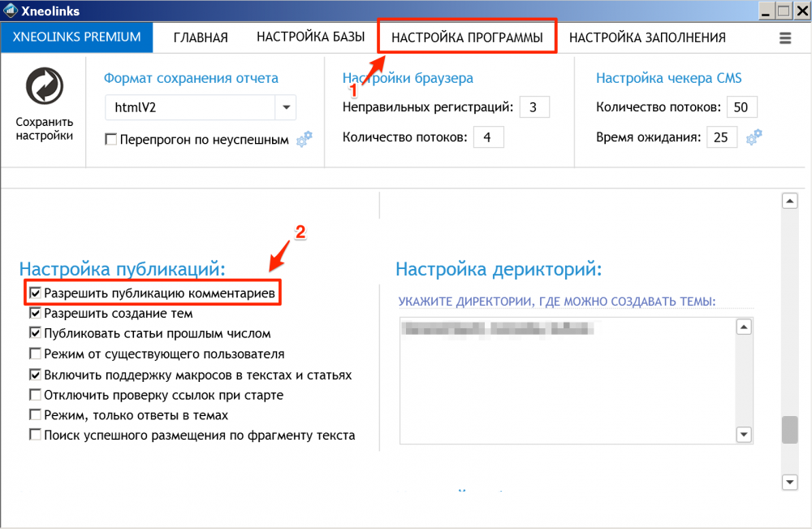The image size is (812, 529).
Task: Open the htmlV2 report format dropdown
Action: point(286,107)
